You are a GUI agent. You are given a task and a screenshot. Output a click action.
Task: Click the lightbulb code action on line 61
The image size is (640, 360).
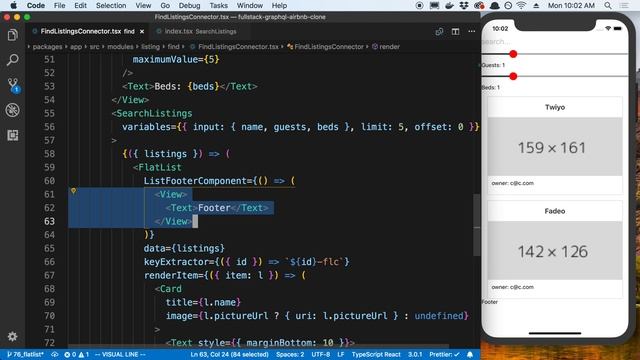[73, 191]
